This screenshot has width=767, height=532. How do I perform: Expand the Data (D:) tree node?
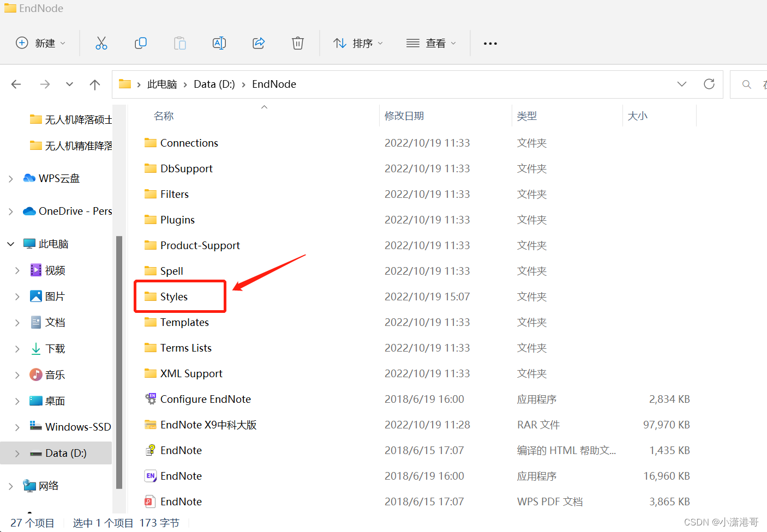tap(17, 454)
